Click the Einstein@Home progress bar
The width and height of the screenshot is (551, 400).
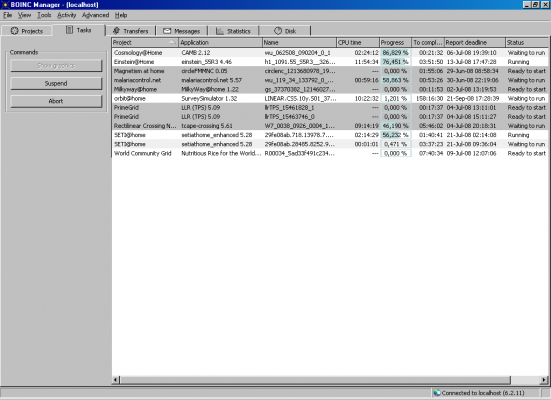point(395,62)
